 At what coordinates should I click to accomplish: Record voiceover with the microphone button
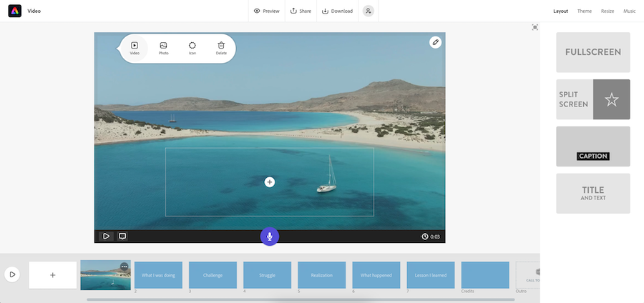pos(270,237)
